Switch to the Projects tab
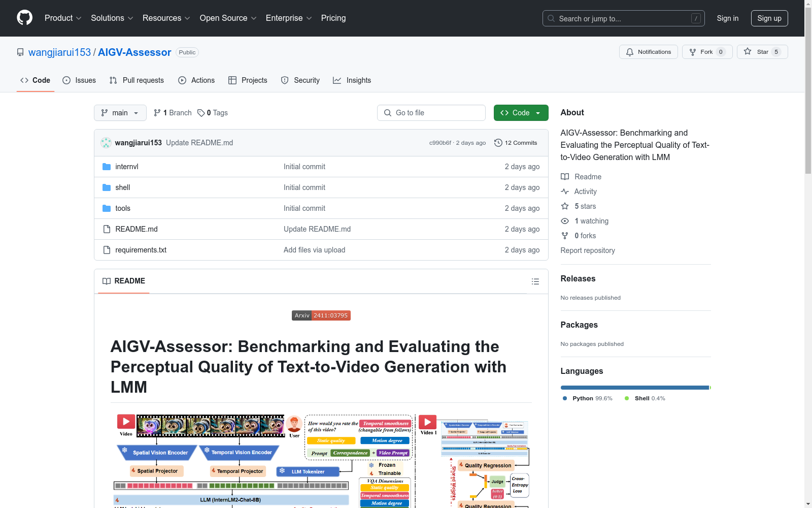Screen dimensions: 812x508 point(248,80)
